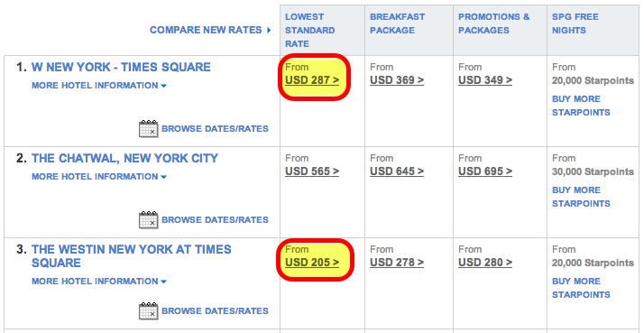Image resolution: width=644 pixels, height=333 pixels.
Task: Select USD 205 lowest standard rate
Action: click(x=312, y=263)
